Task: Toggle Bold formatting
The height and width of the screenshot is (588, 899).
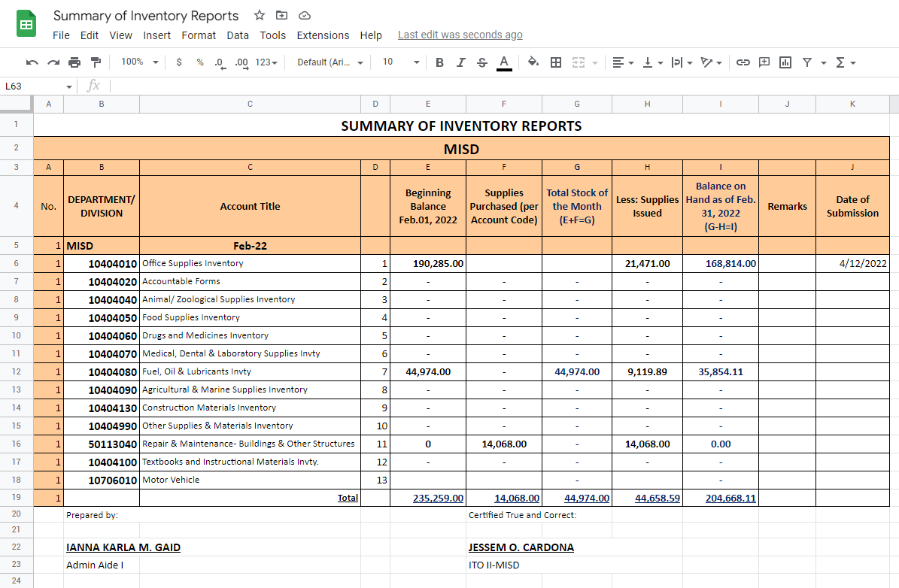Action: (440, 62)
